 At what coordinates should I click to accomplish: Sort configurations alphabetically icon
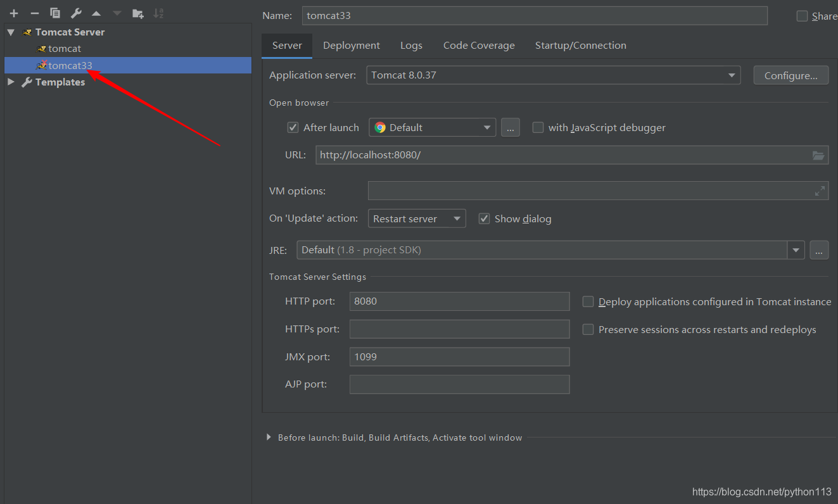coord(158,13)
